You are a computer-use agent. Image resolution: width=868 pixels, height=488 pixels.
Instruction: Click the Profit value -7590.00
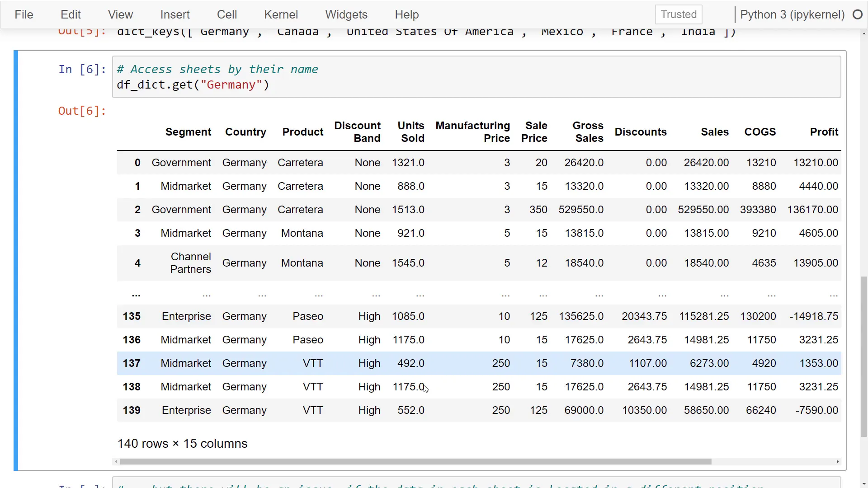click(x=816, y=410)
